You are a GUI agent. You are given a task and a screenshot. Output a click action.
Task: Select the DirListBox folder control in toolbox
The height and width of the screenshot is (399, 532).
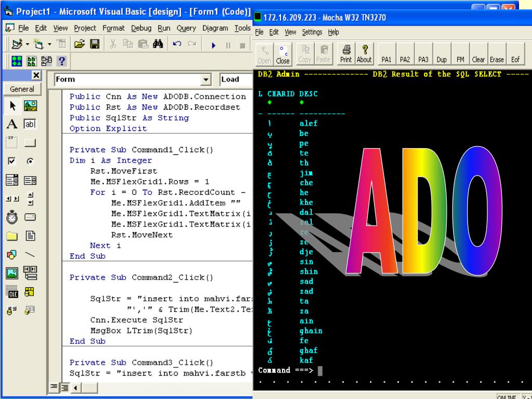pyautogui.click(x=12, y=236)
